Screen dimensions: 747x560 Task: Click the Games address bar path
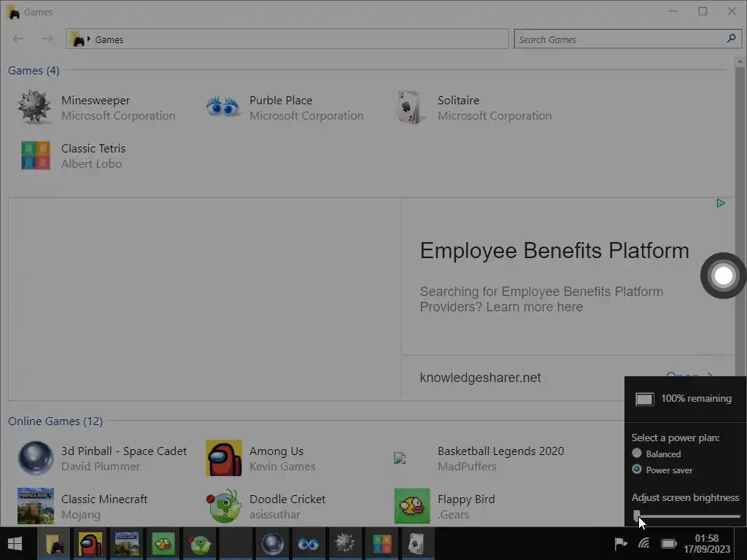(287, 39)
